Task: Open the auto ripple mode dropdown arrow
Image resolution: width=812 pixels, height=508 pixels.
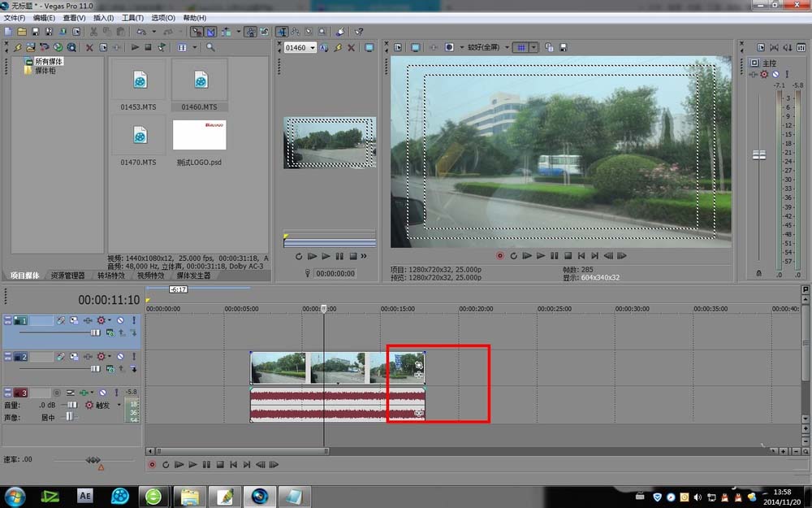Action: click(x=238, y=32)
